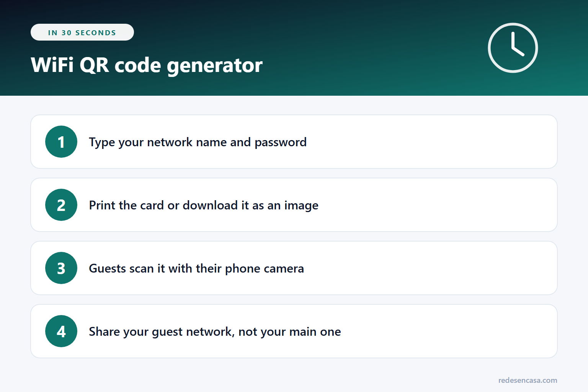Image resolution: width=588 pixels, height=392 pixels.
Task: Click the number 4 step circle
Action: coord(61,331)
